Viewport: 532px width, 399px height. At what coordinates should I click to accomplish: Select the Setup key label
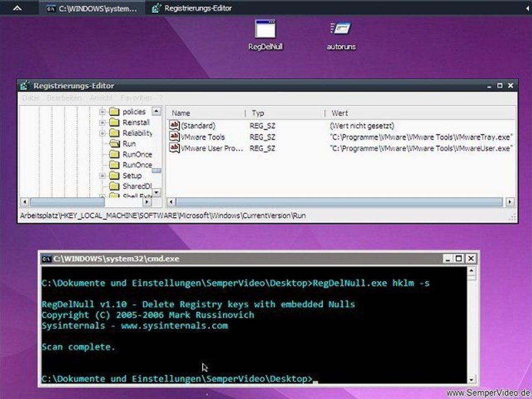[132, 176]
